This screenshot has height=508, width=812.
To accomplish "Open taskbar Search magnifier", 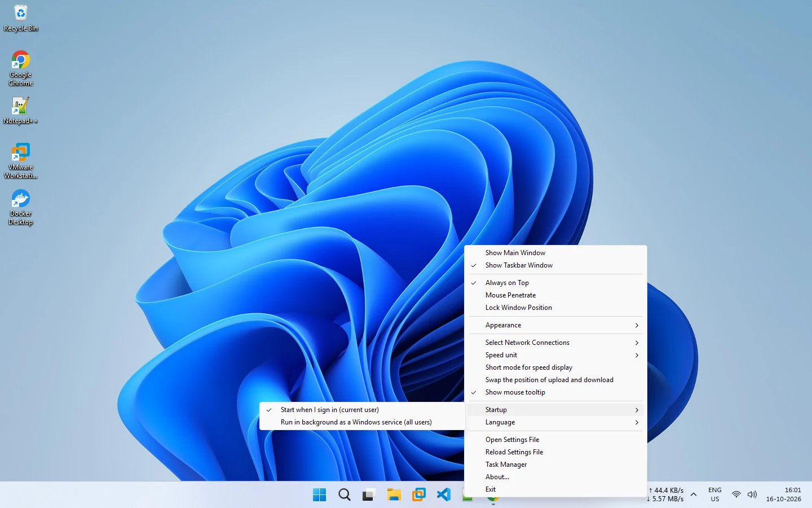I will click(x=344, y=495).
